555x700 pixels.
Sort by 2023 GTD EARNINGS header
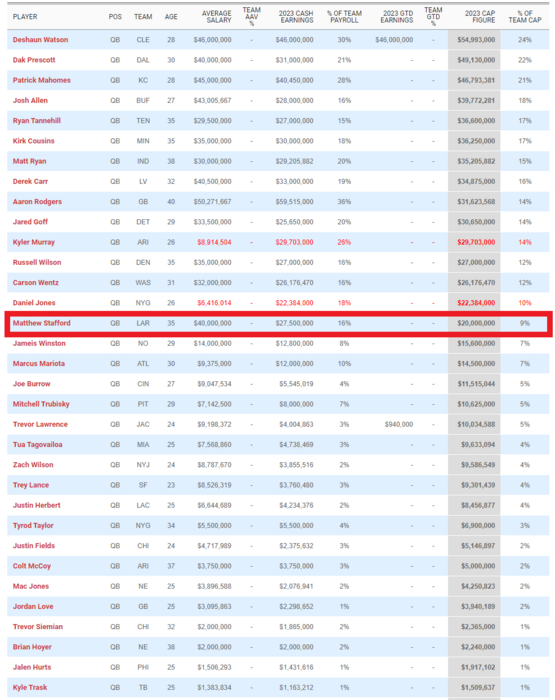[397, 17]
